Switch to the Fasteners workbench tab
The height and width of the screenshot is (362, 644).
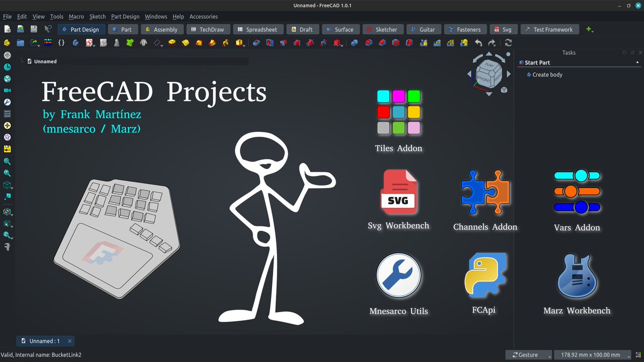click(x=465, y=29)
